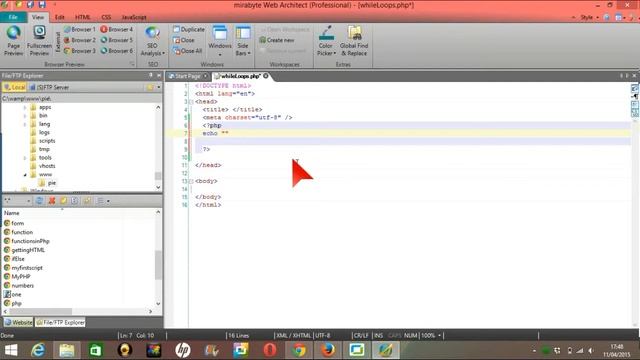Open Internet Explorer from the taskbar
Viewport: 640px width, 360px height.
(38, 350)
